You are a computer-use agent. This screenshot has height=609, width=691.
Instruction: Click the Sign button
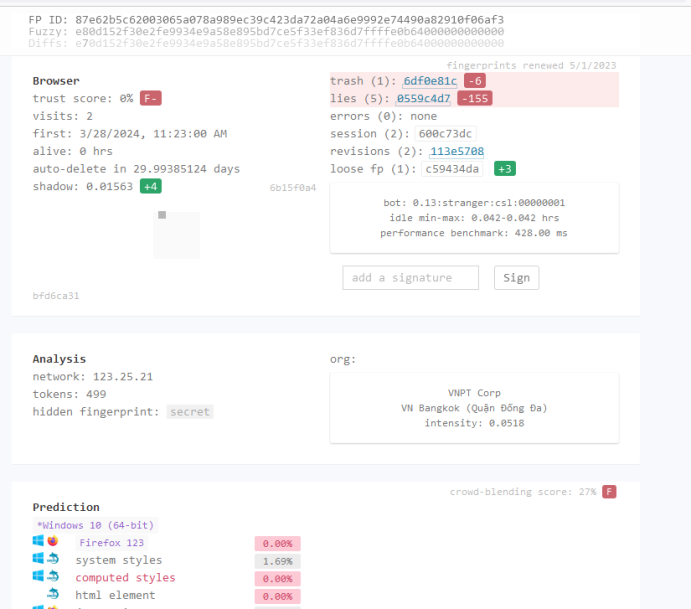516,278
